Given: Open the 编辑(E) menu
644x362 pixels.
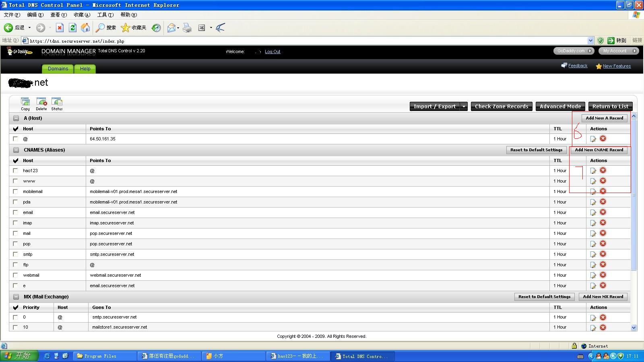Looking at the screenshot, I should (x=35, y=15).
